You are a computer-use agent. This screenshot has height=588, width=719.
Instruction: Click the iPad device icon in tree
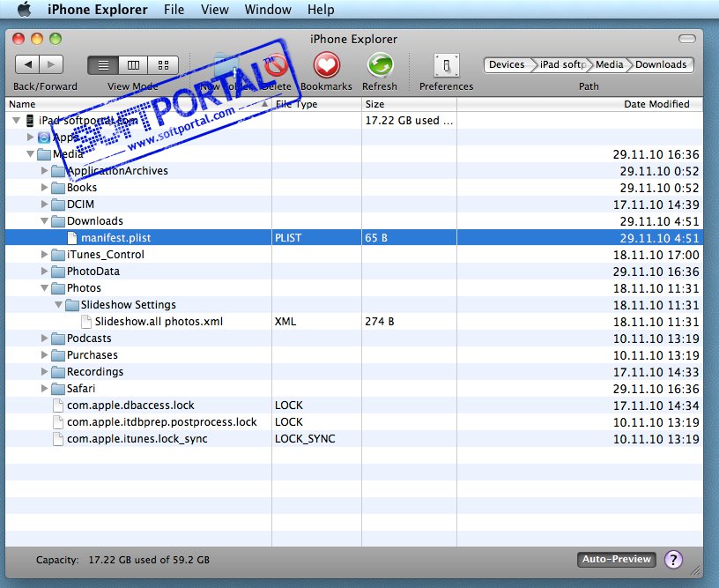30,121
